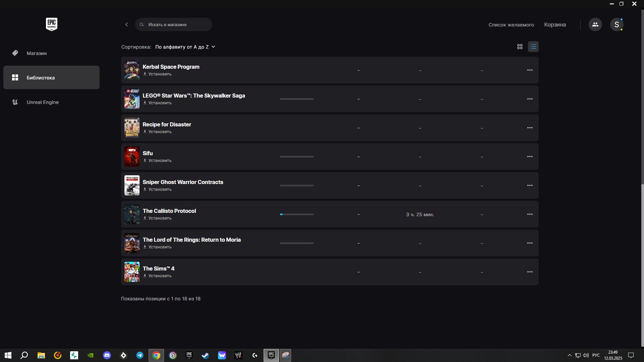The height and width of the screenshot is (362, 644).
Task: Click The Callisto Protocol cover thumbnail
Action: click(x=132, y=214)
